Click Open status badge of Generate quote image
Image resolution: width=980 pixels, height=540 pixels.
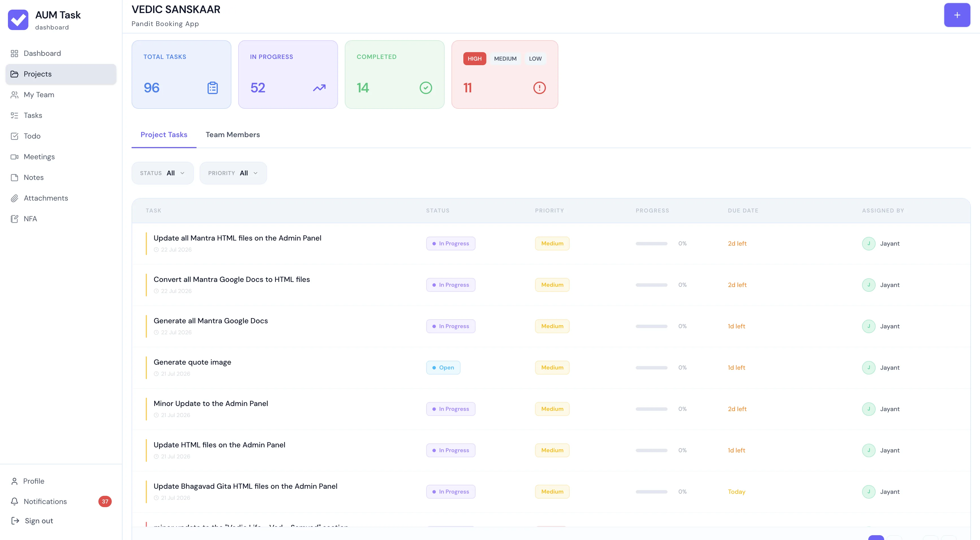pos(443,368)
